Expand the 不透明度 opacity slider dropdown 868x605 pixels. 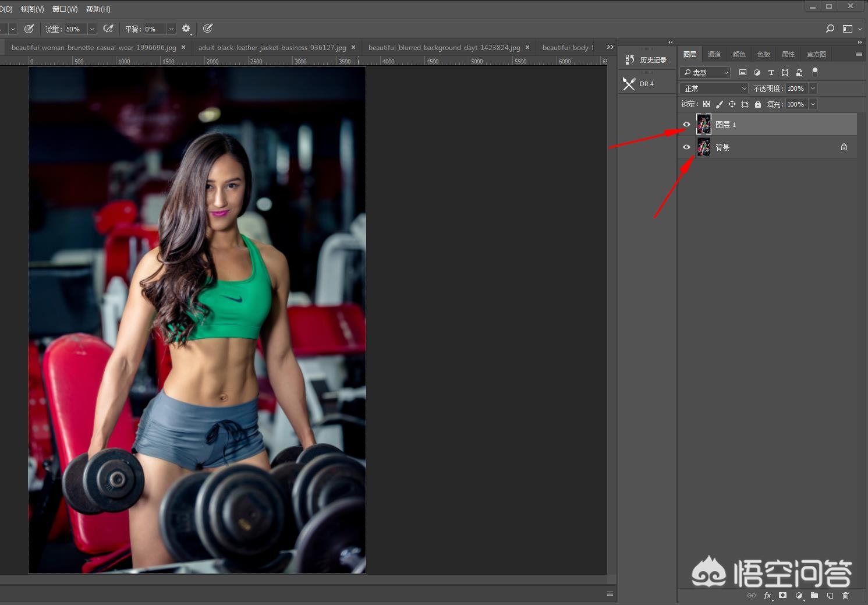pos(813,89)
